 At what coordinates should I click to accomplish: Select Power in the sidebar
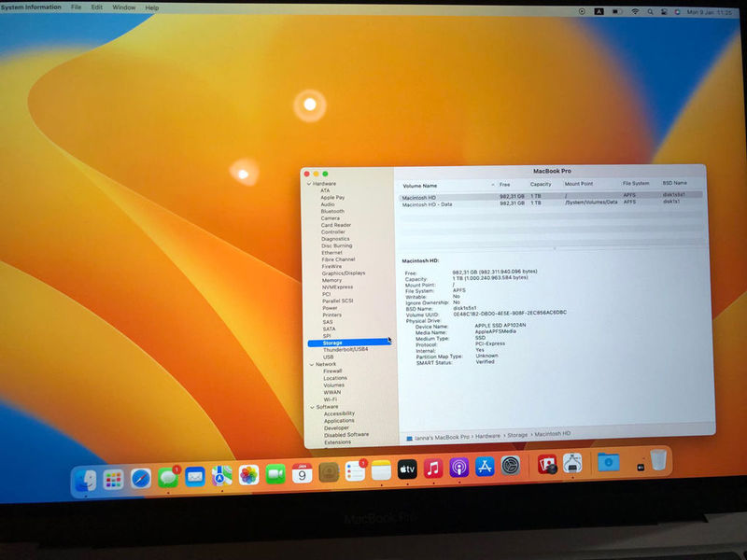[330, 308]
